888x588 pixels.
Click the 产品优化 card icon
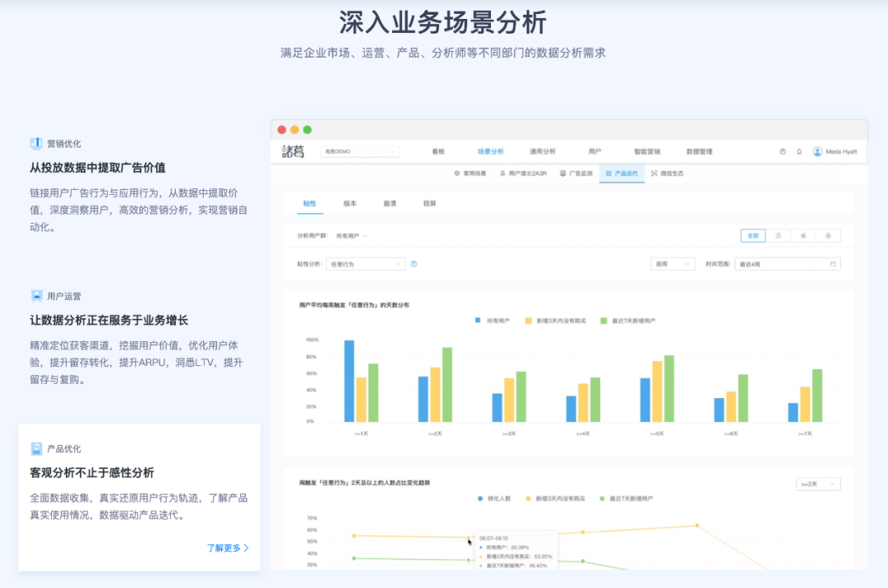pyautogui.click(x=36, y=449)
